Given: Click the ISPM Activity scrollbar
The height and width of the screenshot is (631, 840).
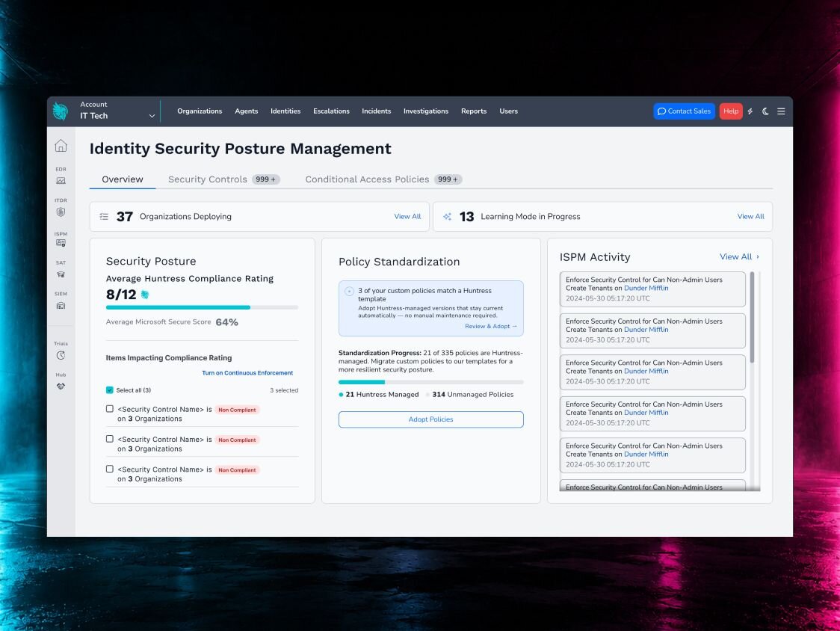Looking at the screenshot, I should coord(752,318).
